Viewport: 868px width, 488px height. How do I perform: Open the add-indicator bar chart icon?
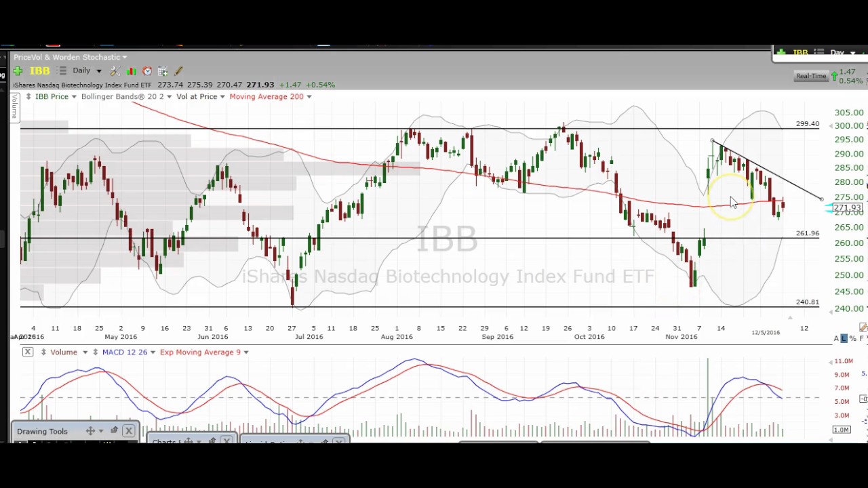(x=131, y=70)
